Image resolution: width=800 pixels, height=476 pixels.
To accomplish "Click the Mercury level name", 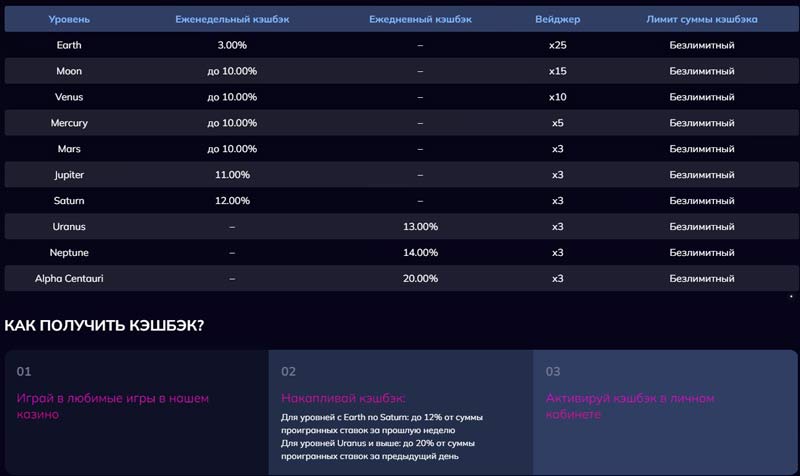I will pos(69,123).
